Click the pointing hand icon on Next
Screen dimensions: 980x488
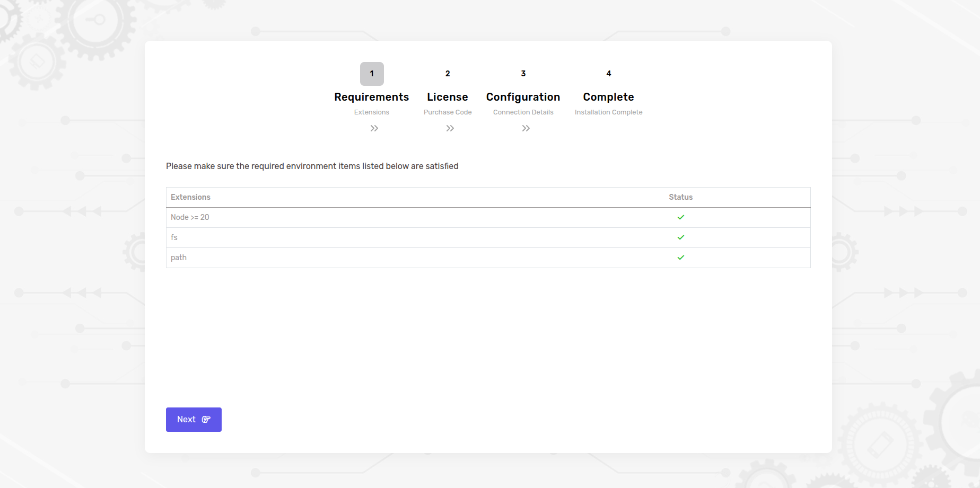pyautogui.click(x=206, y=420)
